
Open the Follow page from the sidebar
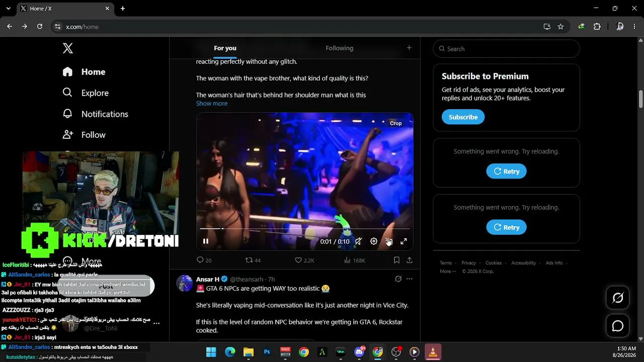[84, 135]
